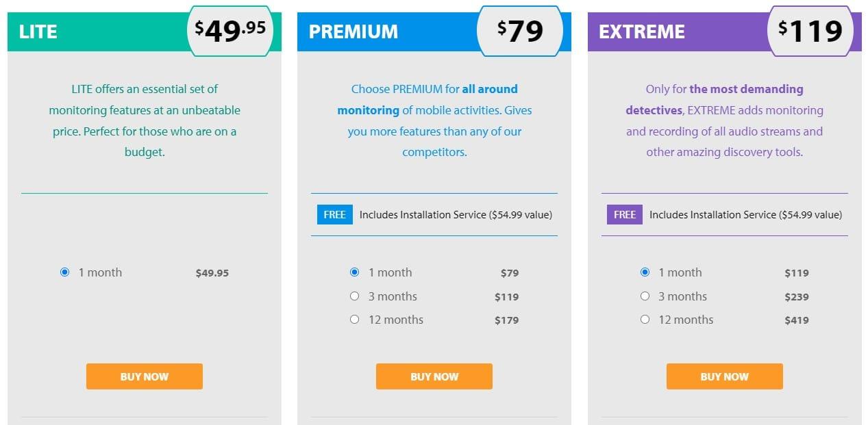868x425 pixels.
Task: Click BUY NOW on the PREMIUM plan
Action: tap(434, 376)
